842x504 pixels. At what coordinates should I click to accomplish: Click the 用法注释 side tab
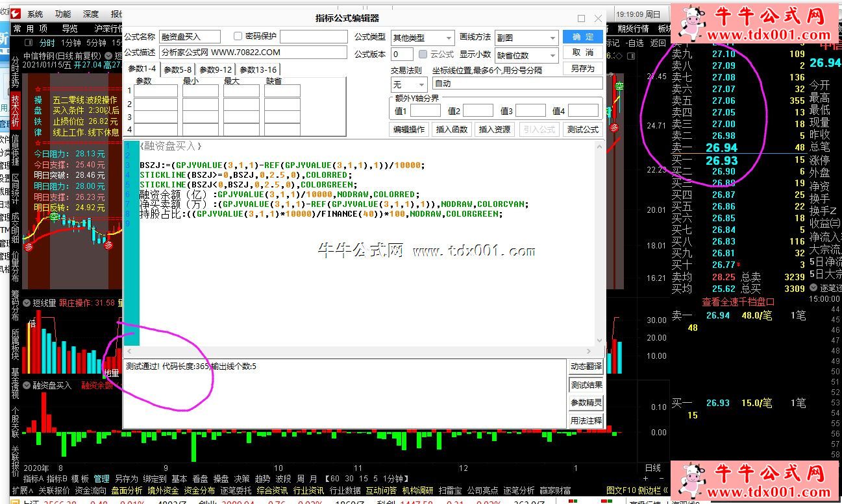coord(586,421)
